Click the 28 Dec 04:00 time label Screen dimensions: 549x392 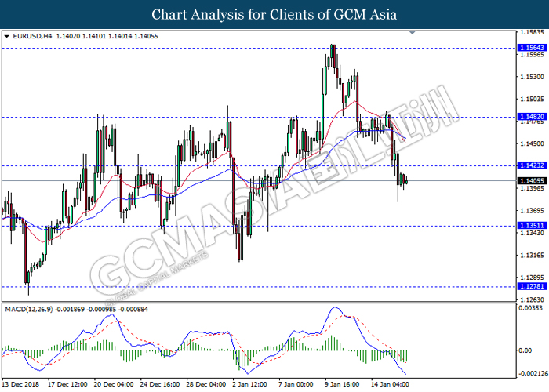point(205,384)
